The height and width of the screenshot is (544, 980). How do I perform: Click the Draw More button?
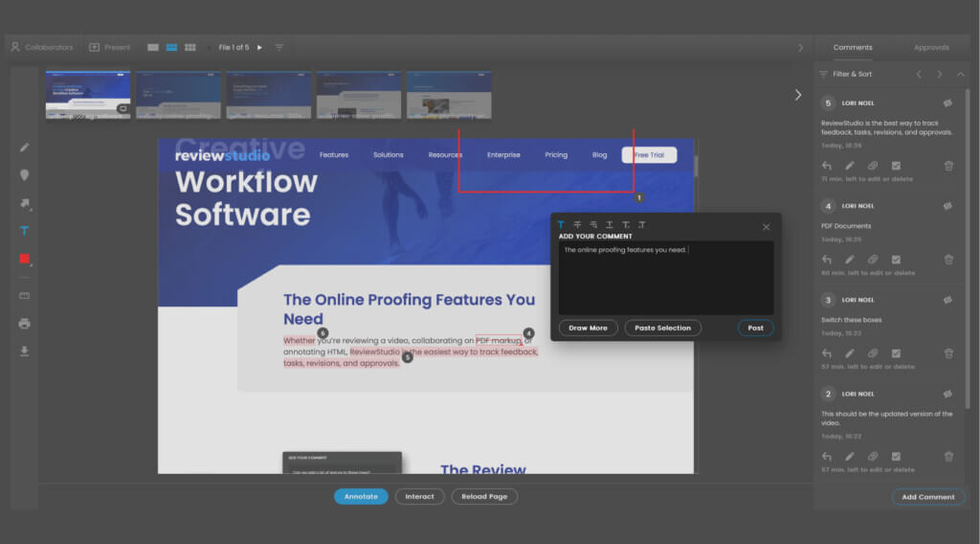(589, 328)
